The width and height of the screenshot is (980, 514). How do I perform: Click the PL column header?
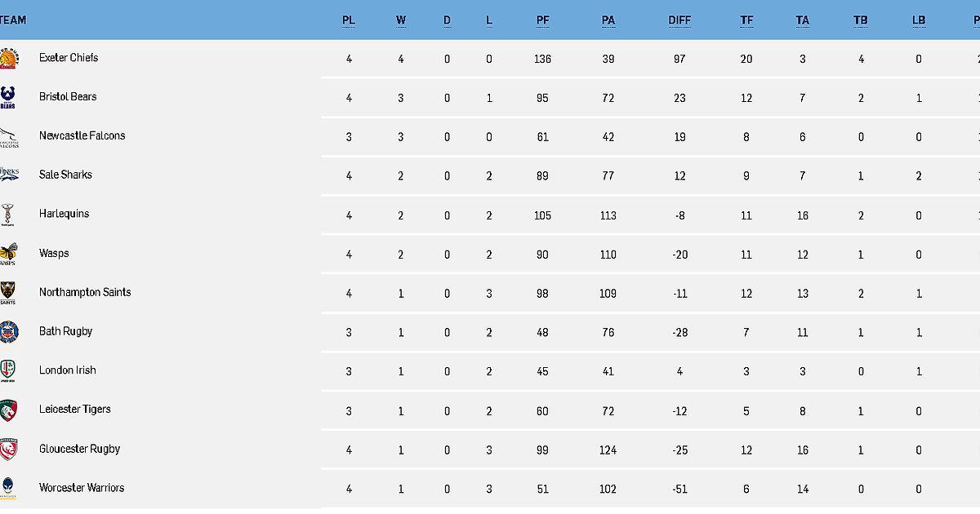tap(349, 20)
